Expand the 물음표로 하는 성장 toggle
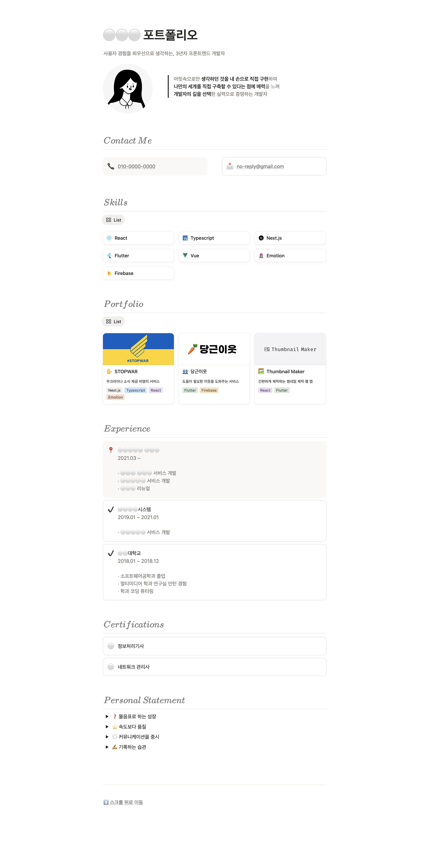430x868 pixels. coord(107,717)
